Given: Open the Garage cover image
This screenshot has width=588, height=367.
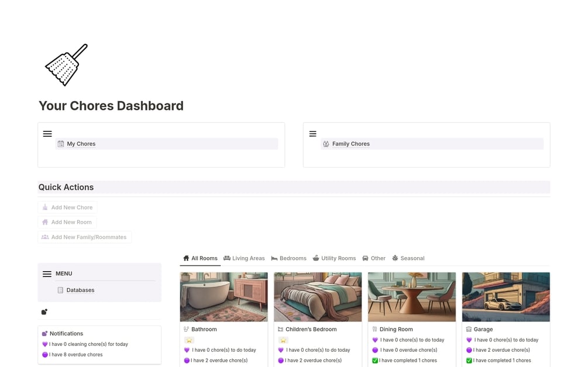Looking at the screenshot, I should pyautogui.click(x=506, y=297).
